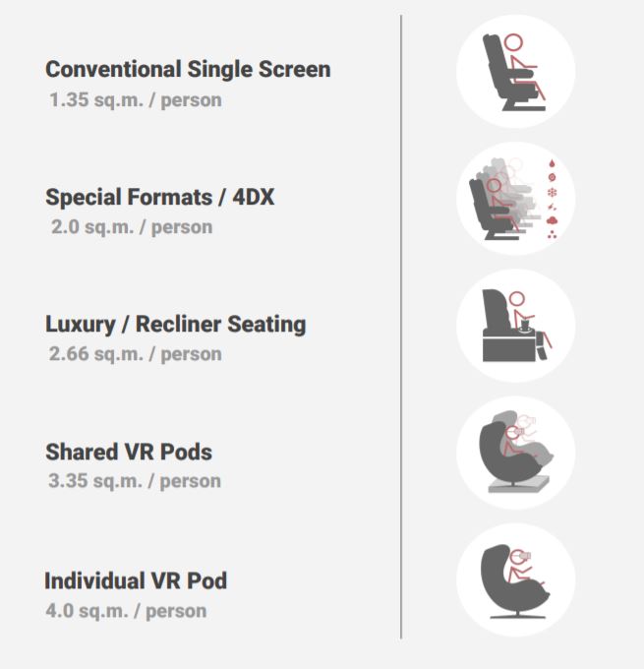Select the Shared VR Pods heading

point(129,452)
